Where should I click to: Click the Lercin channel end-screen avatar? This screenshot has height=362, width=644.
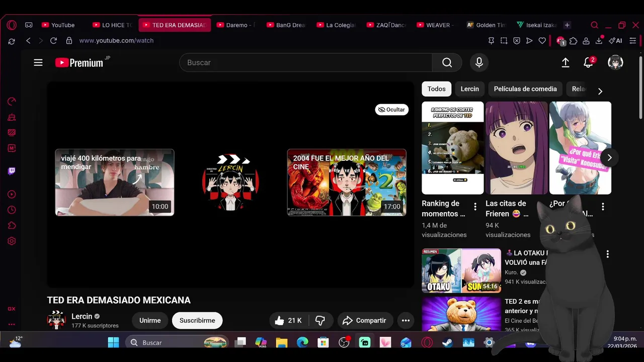pos(230,182)
